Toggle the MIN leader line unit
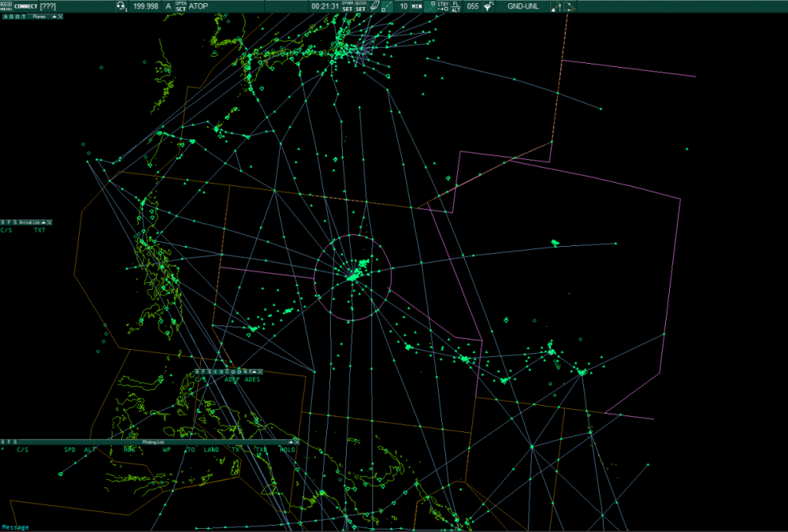788x532 pixels. (416, 6)
